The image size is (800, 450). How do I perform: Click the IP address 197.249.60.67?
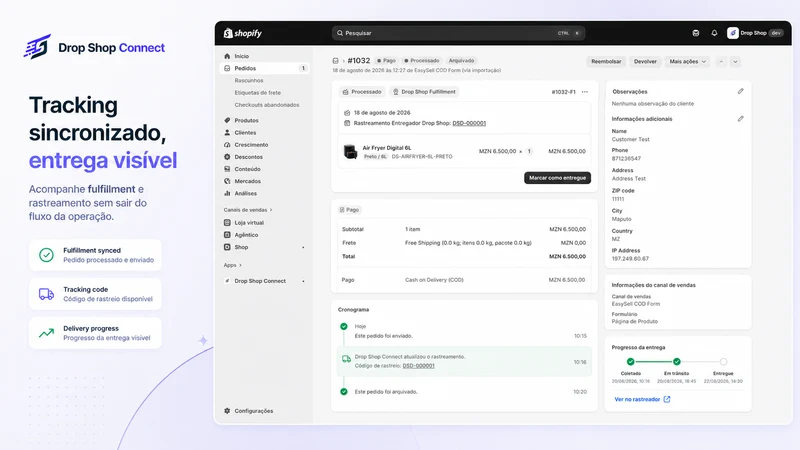coord(630,259)
